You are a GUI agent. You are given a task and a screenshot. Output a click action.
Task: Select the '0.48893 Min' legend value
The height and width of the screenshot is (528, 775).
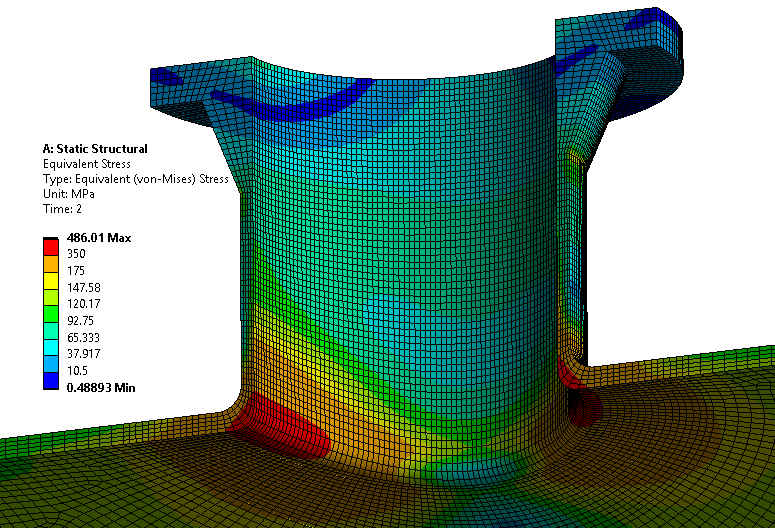click(x=101, y=387)
